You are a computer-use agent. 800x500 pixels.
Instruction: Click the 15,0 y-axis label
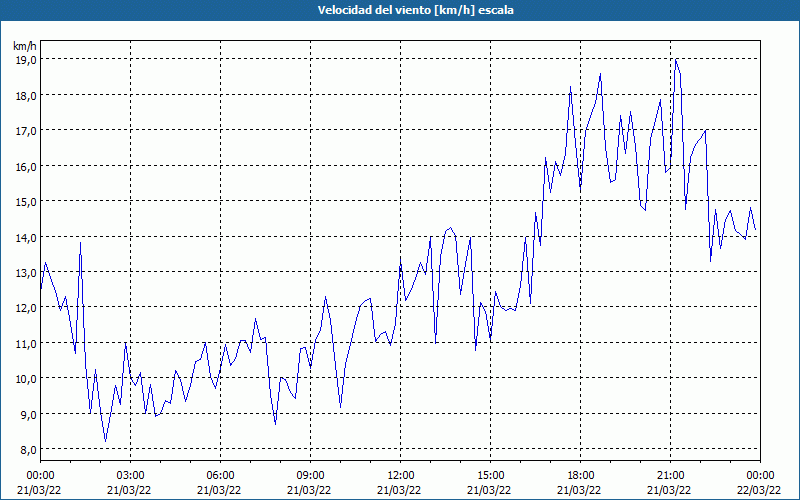click(26, 202)
